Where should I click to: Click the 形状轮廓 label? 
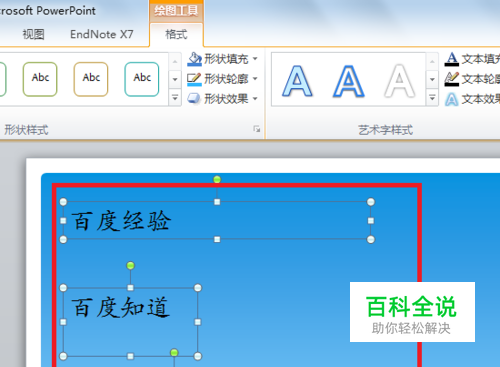[226, 79]
